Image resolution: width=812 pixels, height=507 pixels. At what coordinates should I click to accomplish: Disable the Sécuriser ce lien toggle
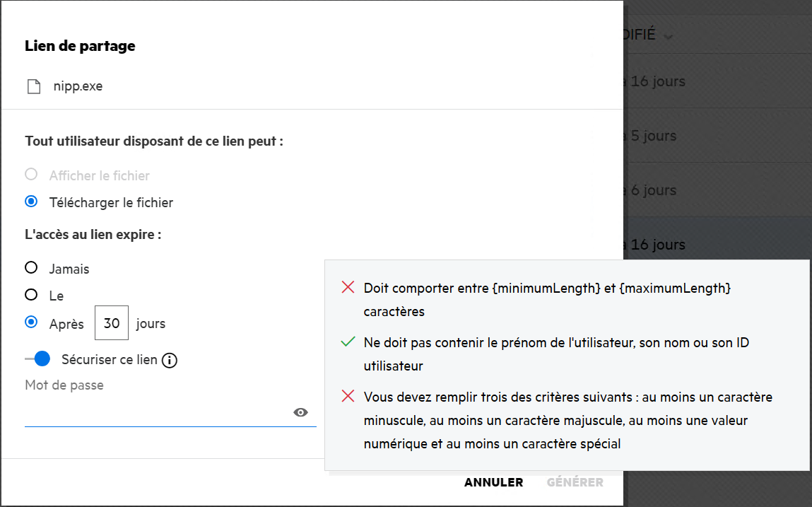click(x=38, y=359)
